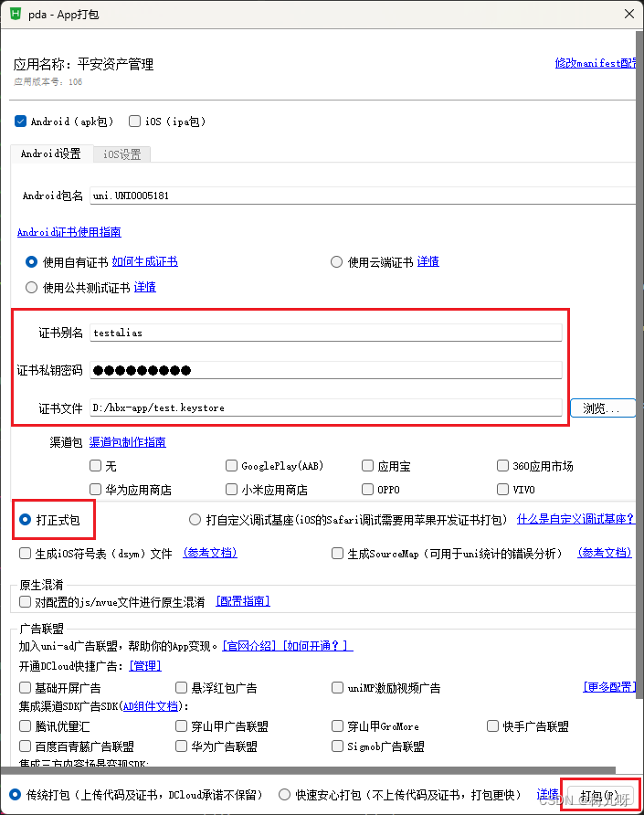Select the 快速安心打包 radio button
Viewport: 644px width, 815px height.
[x=284, y=795]
